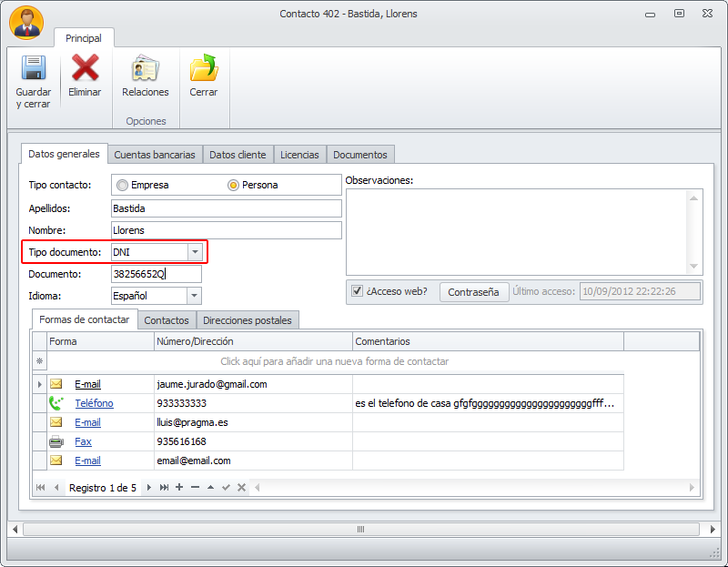Click the Guardar y cerrar floppy icon
The image size is (728, 567).
pos(34,67)
